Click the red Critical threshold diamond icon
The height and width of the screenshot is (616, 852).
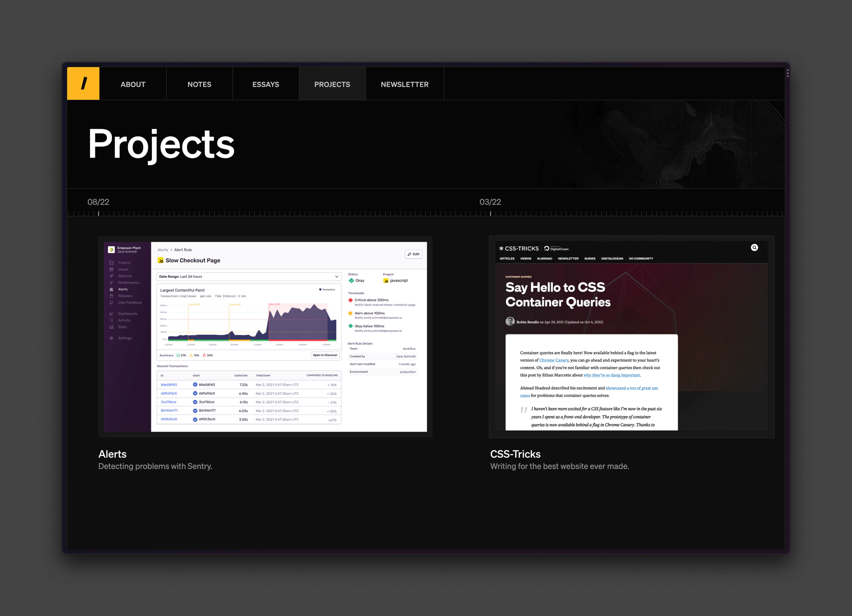click(x=350, y=300)
